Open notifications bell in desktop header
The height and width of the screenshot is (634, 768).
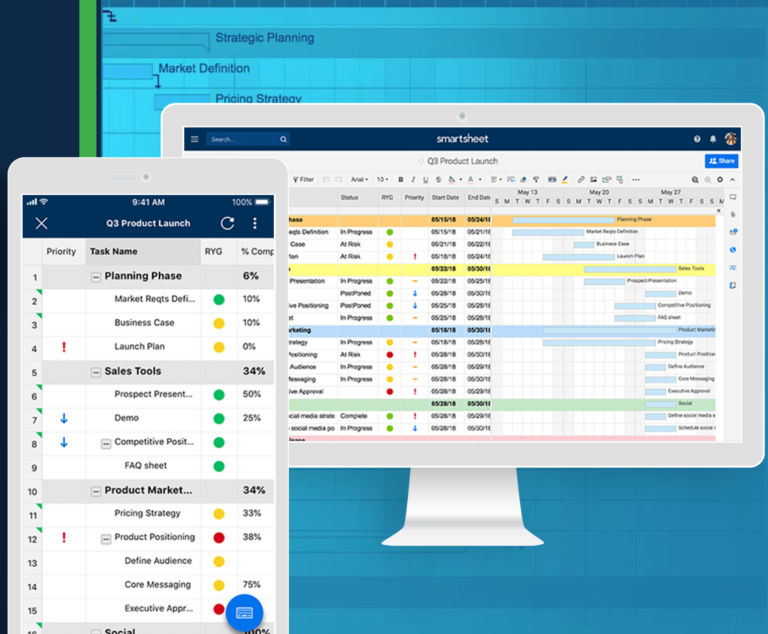click(713, 139)
